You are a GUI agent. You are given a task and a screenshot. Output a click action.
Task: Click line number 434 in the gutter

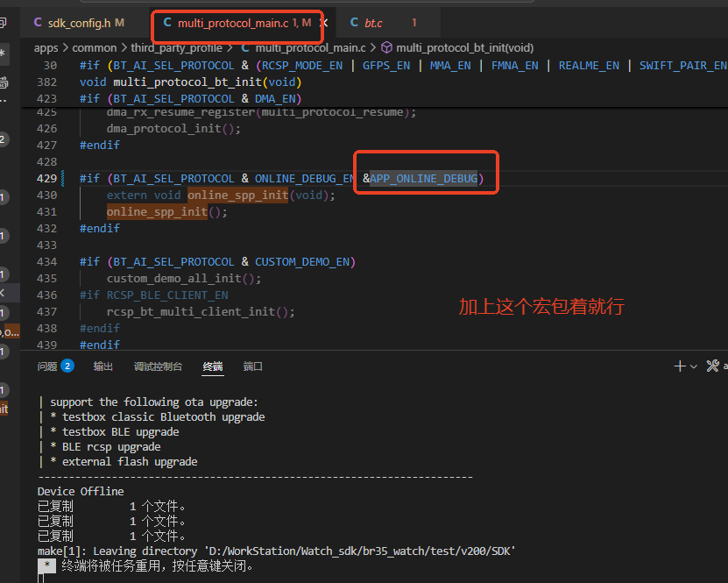47,261
